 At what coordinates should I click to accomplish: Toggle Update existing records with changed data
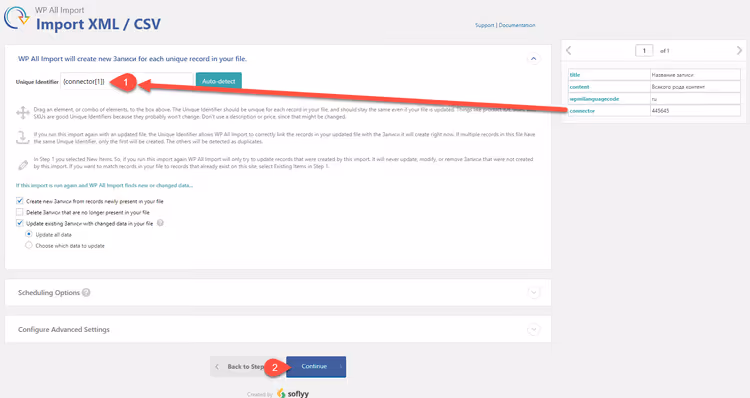[x=20, y=223]
